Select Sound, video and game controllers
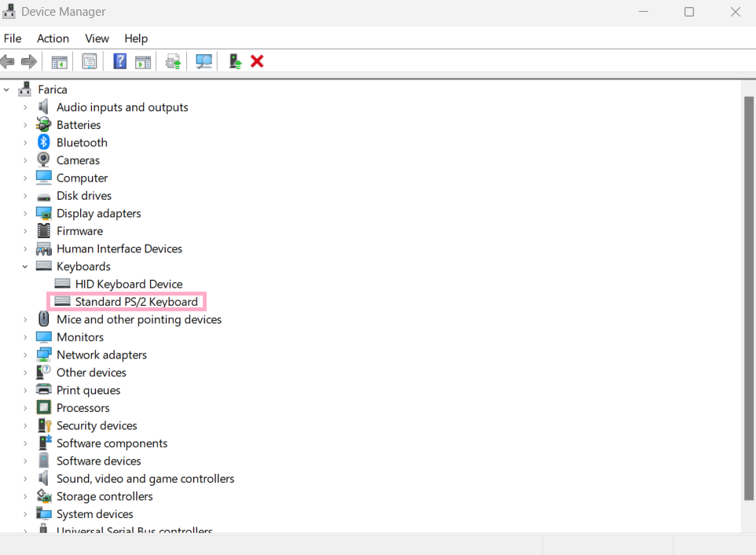 click(x=145, y=479)
